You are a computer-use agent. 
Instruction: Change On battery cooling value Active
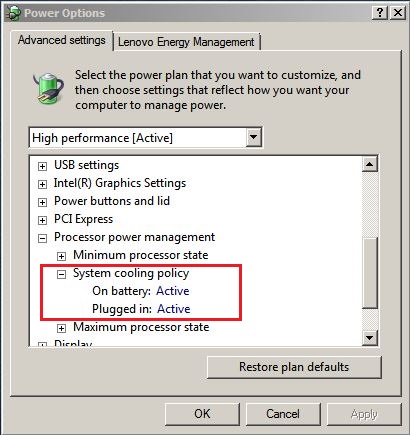173,291
